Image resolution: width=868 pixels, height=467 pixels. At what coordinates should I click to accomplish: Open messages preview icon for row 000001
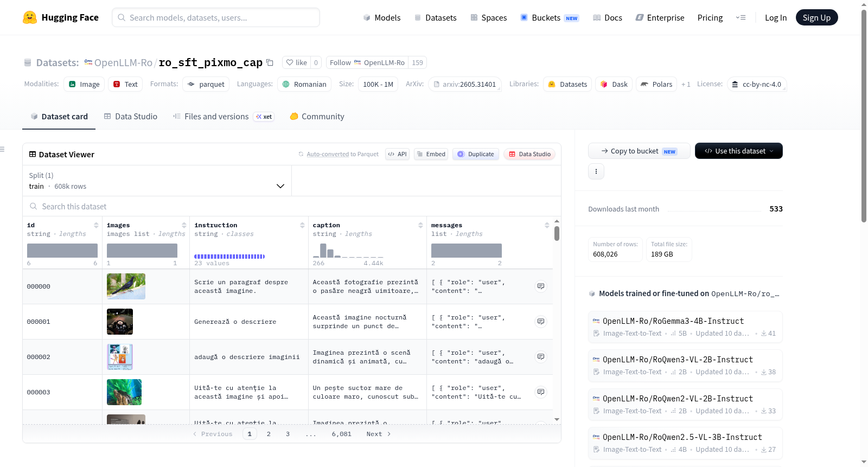(x=541, y=321)
